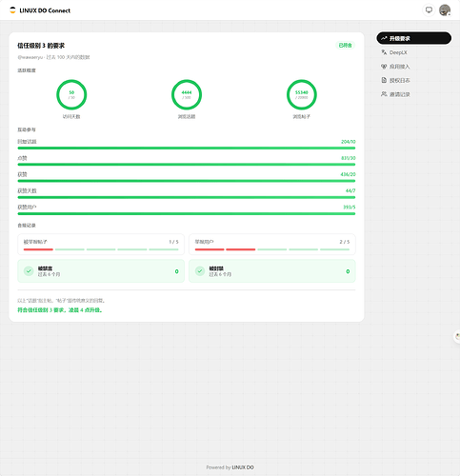Image resolution: width=460 pixels, height=476 pixels.
Task: Click the 浏览帖子 circular gauge showing 55340
Action: point(302,94)
